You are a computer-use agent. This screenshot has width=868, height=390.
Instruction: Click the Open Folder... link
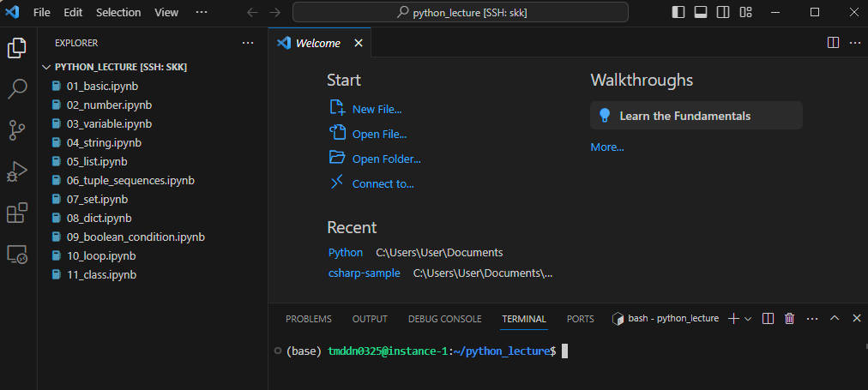[386, 159]
